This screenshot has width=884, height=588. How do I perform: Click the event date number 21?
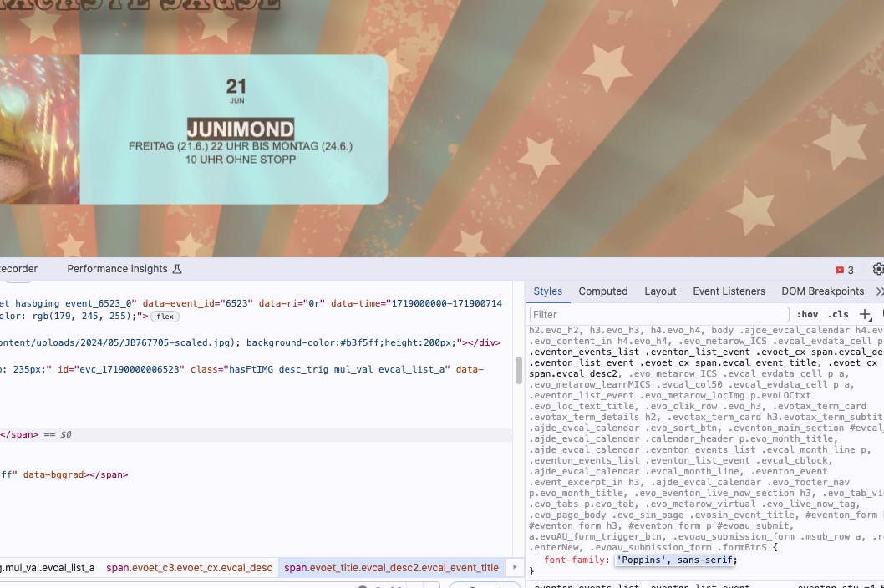(236, 86)
